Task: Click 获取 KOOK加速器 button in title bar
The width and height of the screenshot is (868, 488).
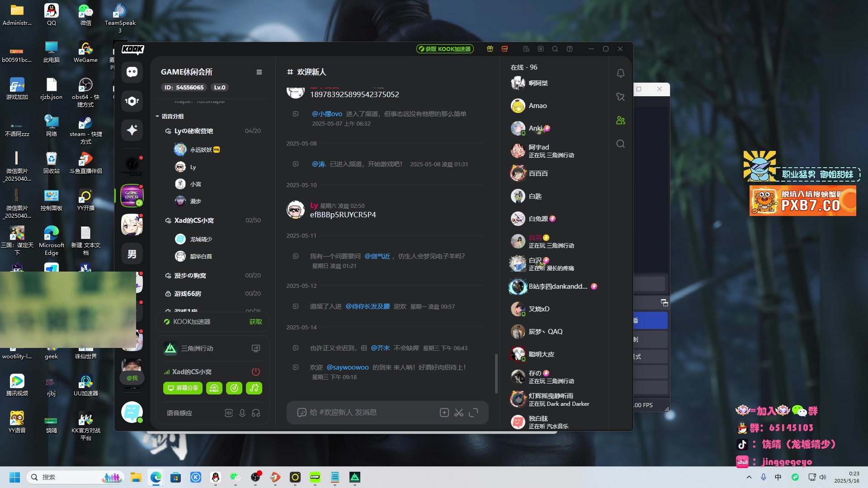Action: pyautogui.click(x=445, y=49)
